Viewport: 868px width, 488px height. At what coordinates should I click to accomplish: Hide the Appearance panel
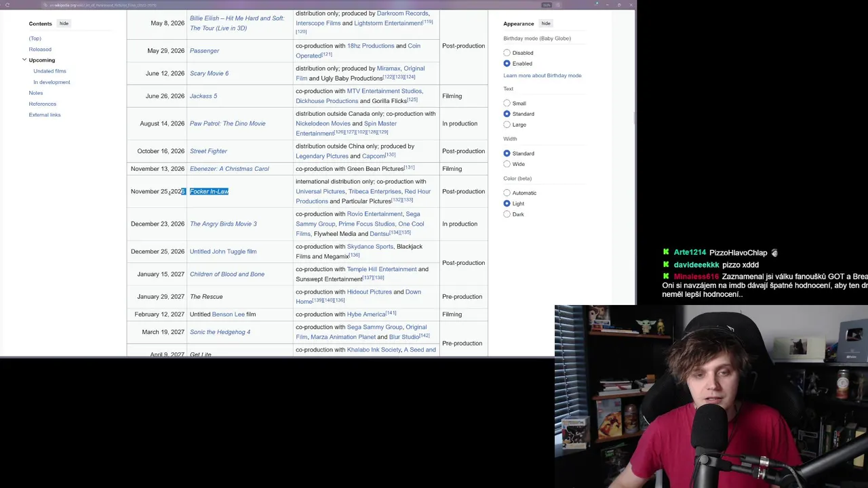coord(546,23)
